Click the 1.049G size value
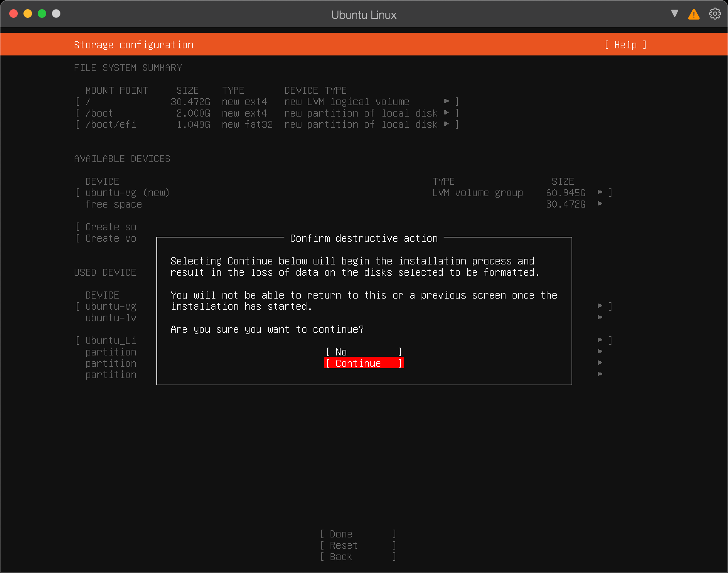728x573 pixels. pyautogui.click(x=193, y=124)
